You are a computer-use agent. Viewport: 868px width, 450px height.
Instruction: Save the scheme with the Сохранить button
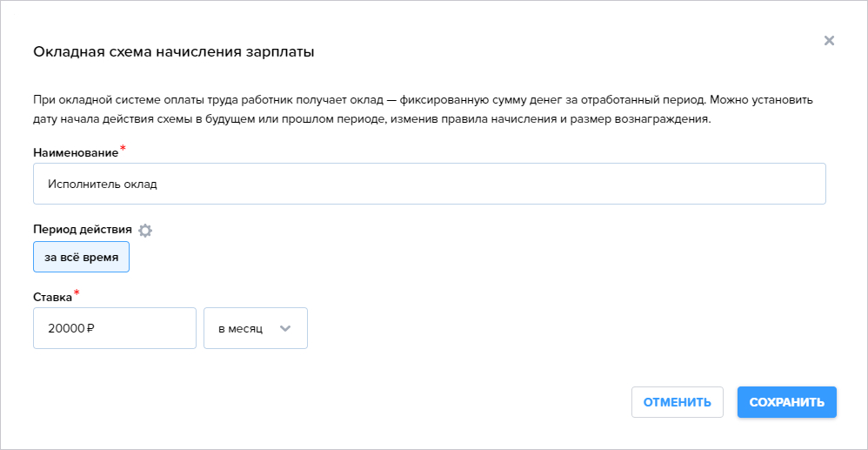[x=786, y=402]
